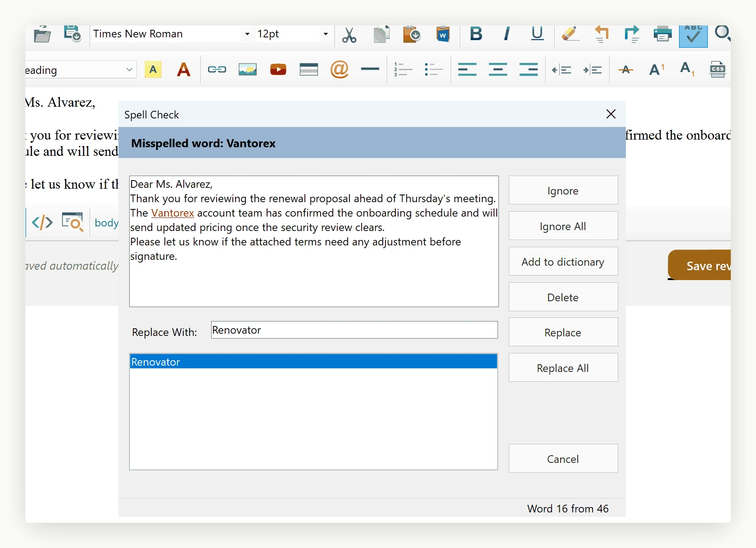
Task: Click the HTML source code icon
Action: pos(42,222)
